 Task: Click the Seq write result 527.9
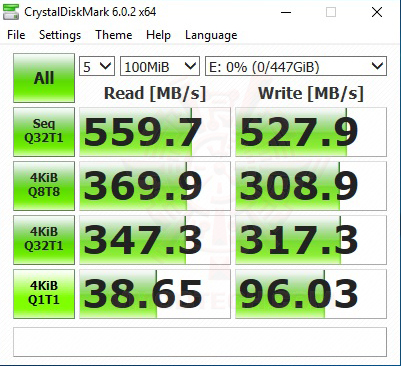click(x=311, y=132)
